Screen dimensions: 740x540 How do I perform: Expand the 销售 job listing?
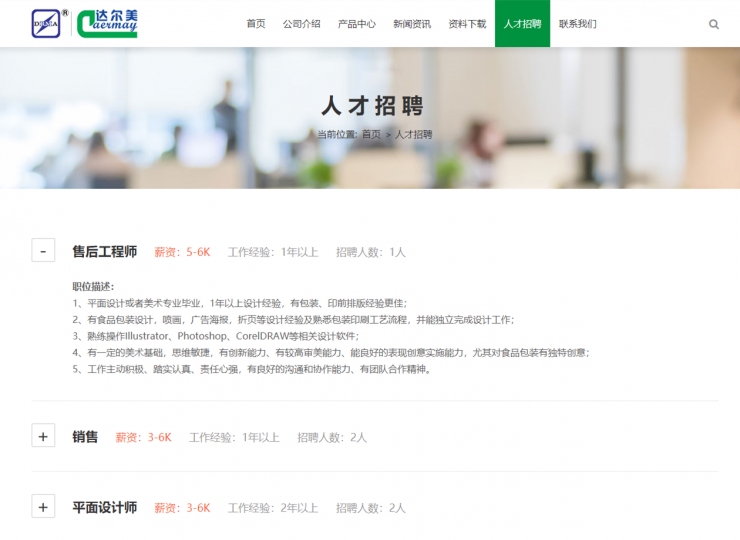[x=43, y=436]
